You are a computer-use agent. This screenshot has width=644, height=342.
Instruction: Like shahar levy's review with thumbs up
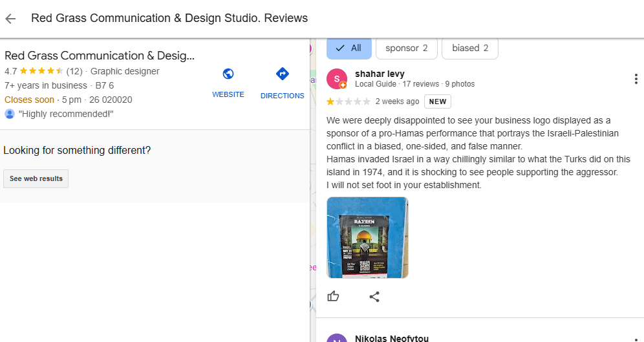point(333,296)
